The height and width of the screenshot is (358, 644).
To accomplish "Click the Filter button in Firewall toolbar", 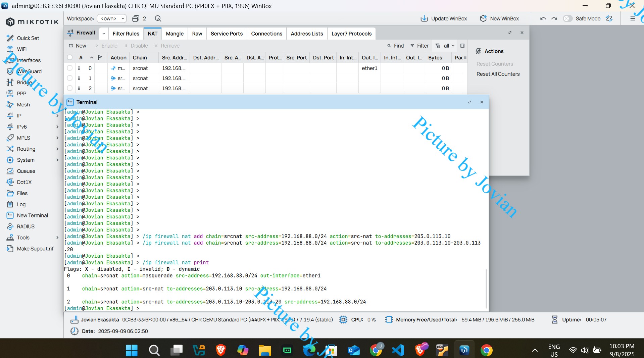I will click(x=419, y=46).
